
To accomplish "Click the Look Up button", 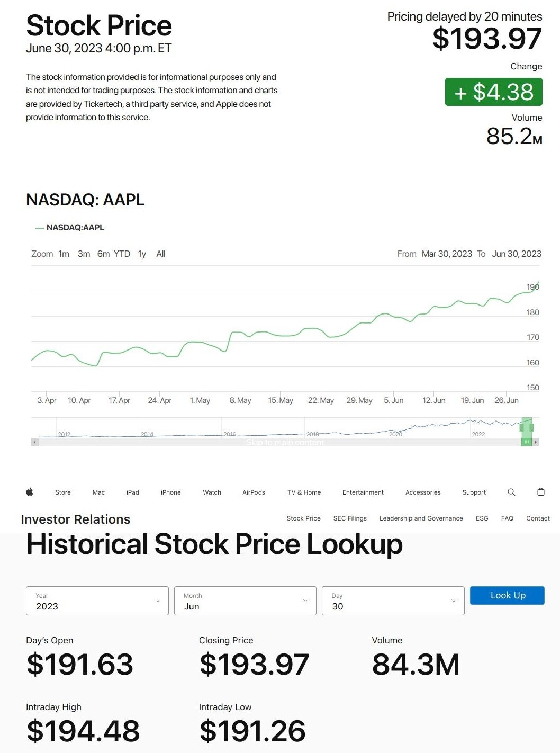I will 507,595.
